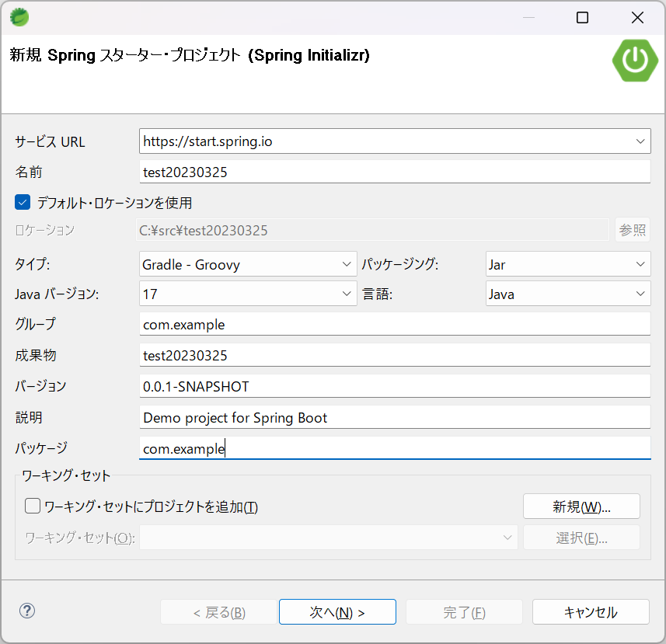666x644 pixels.
Task: Minimize the dialog window
Action: 528,17
